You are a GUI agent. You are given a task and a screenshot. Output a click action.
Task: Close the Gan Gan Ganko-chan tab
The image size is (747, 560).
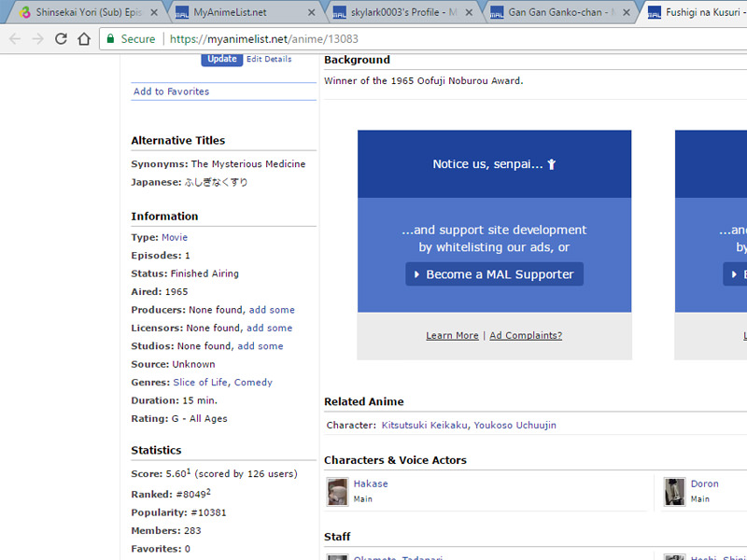(x=627, y=13)
